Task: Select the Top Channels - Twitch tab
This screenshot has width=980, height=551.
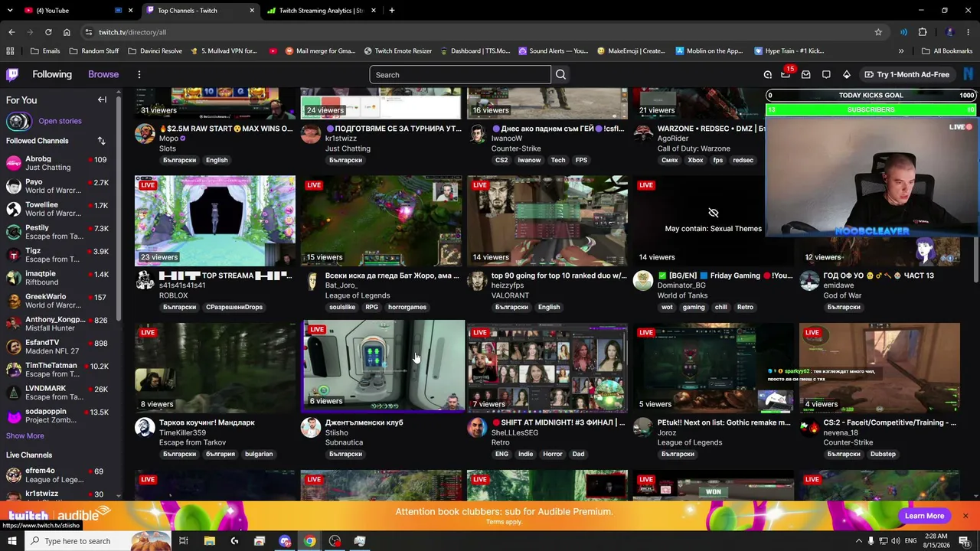Action: point(199,11)
